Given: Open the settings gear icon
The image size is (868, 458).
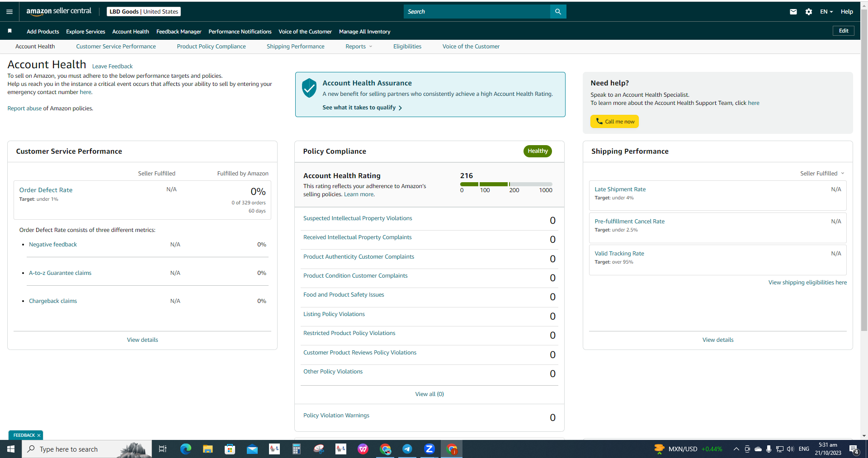Looking at the screenshot, I should point(809,12).
